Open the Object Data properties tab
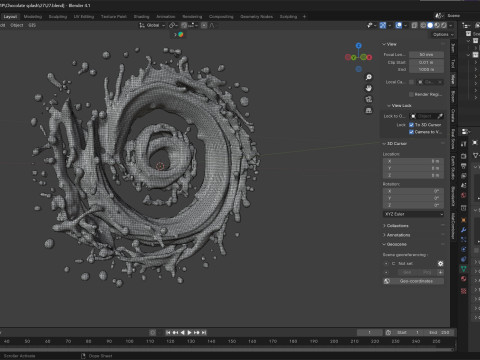 [x=463, y=269]
